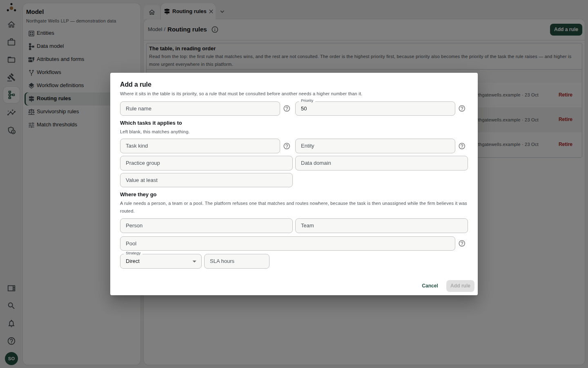Show help for Rule name field

[x=287, y=109]
